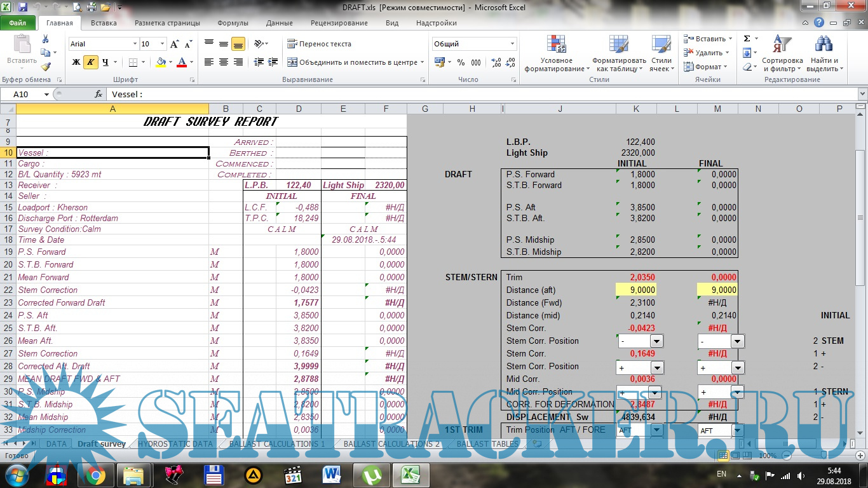Toggle bold Ж formatting
Screen dimensions: 868x488
[76, 62]
